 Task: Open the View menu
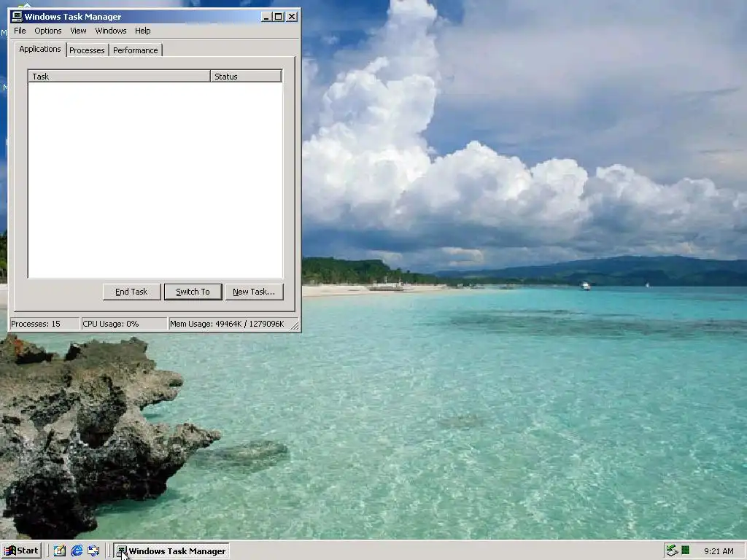78,31
